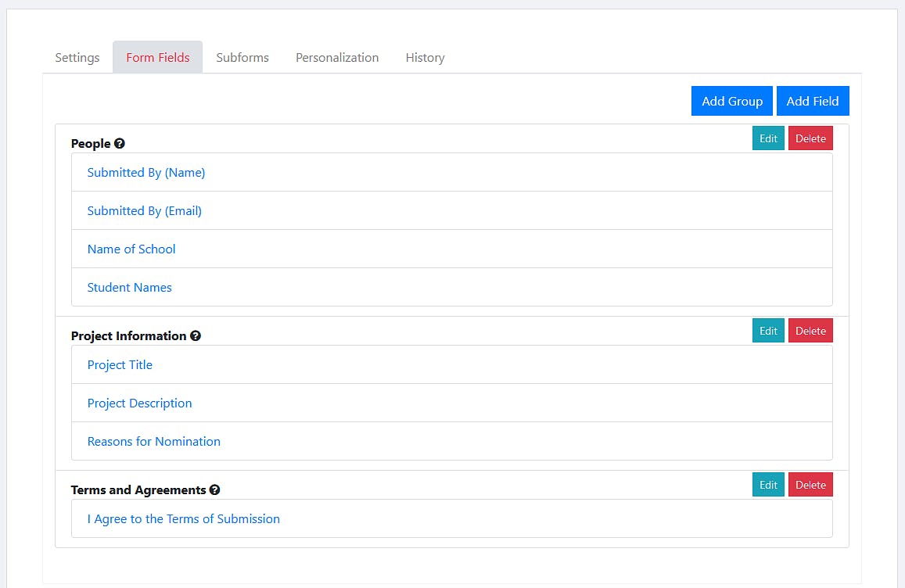This screenshot has height=588, width=905.
Task: Edit the Terms and Agreements group
Action: tap(768, 485)
